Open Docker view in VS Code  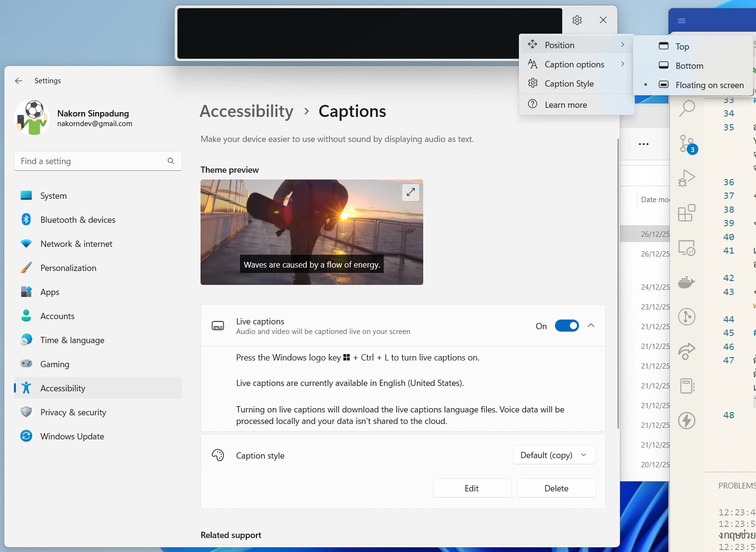[x=687, y=282]
